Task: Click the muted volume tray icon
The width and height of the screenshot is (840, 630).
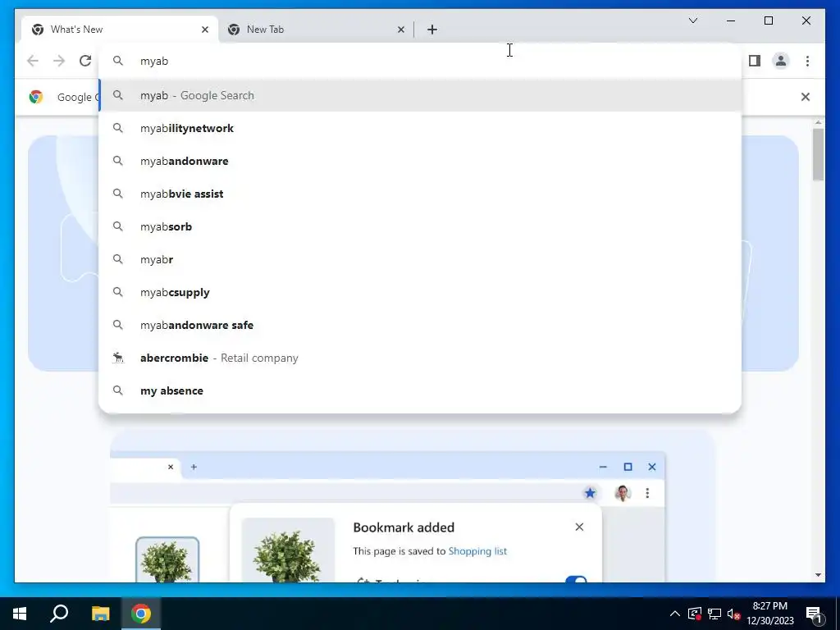Action: [733, 614]
